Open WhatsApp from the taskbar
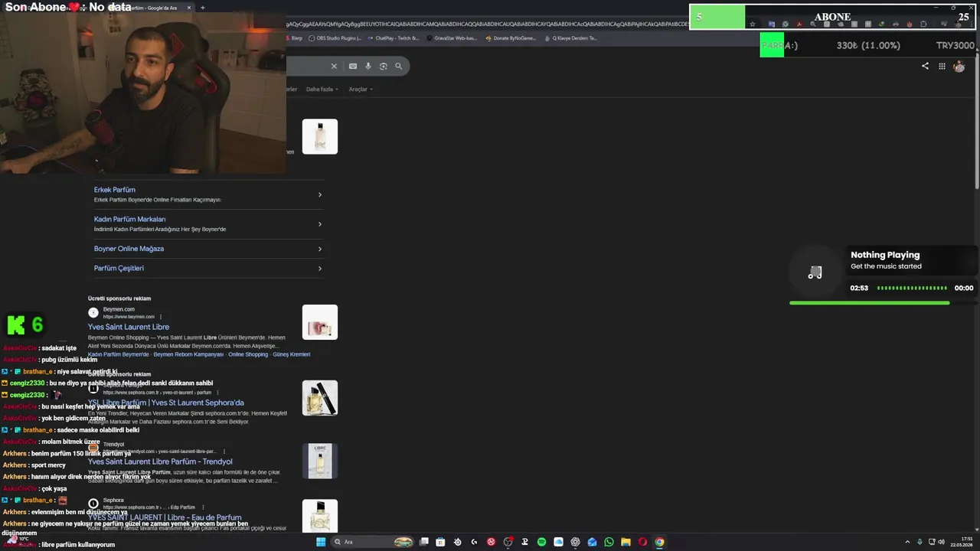980x551 pixels. tap(609, 542)
